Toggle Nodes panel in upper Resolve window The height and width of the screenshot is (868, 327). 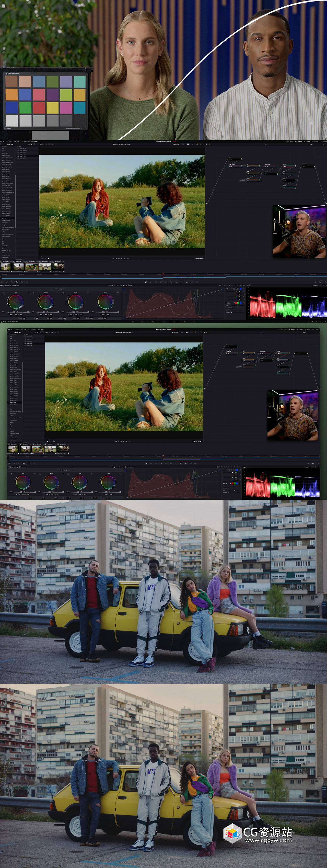[307, 141]
